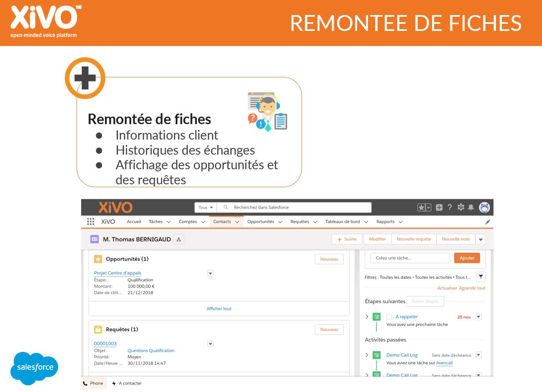Open the setup gear icon
542x392 pixels.
click(461, 207)
